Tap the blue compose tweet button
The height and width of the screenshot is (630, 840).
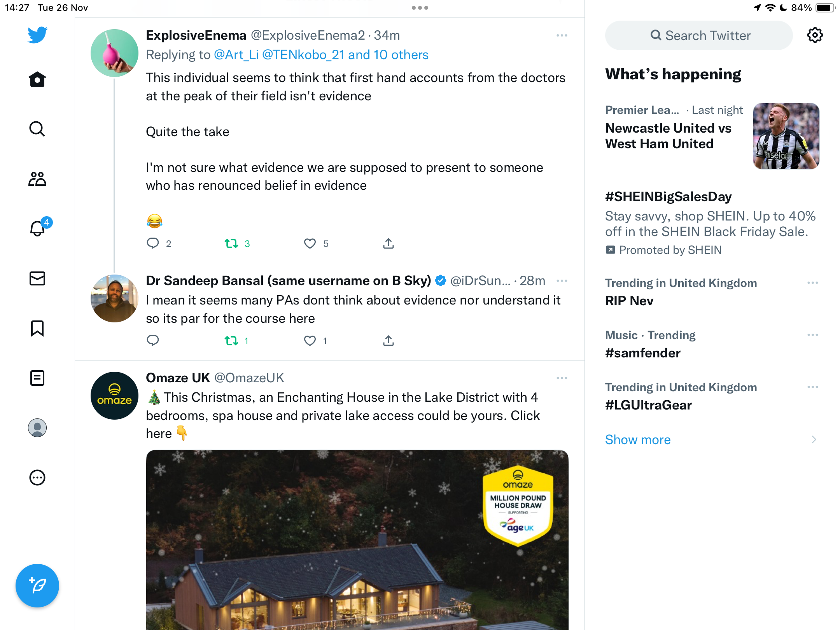pyautogui.click(x=37, y=586)
